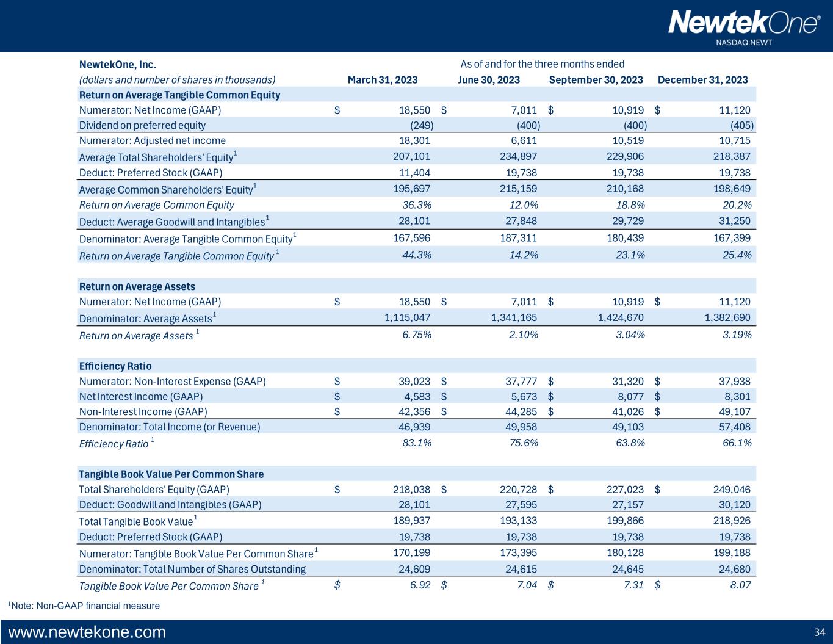
Task: Click the Tangible Book Value Per Common Share heading
Action: [x=171, y=474]
